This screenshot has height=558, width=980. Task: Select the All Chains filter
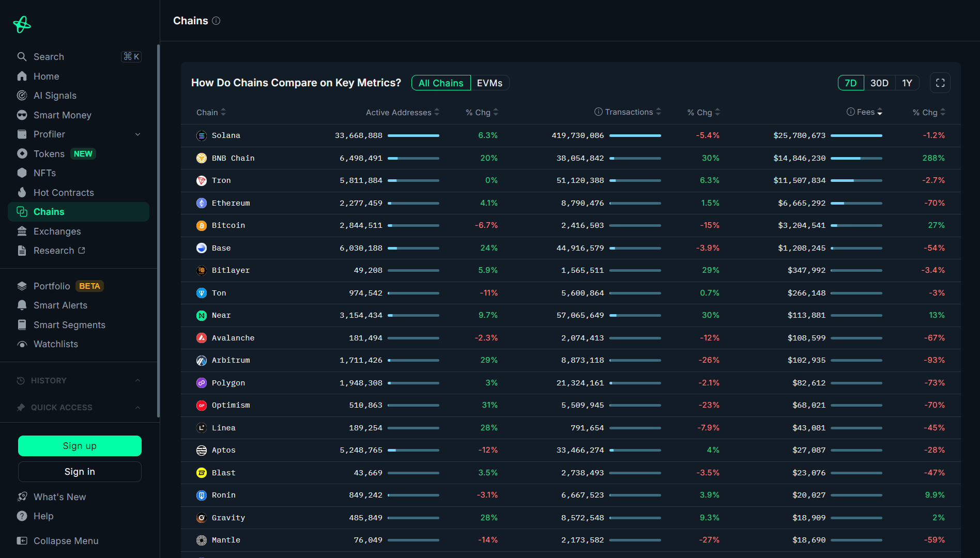[x=441, y=83]
